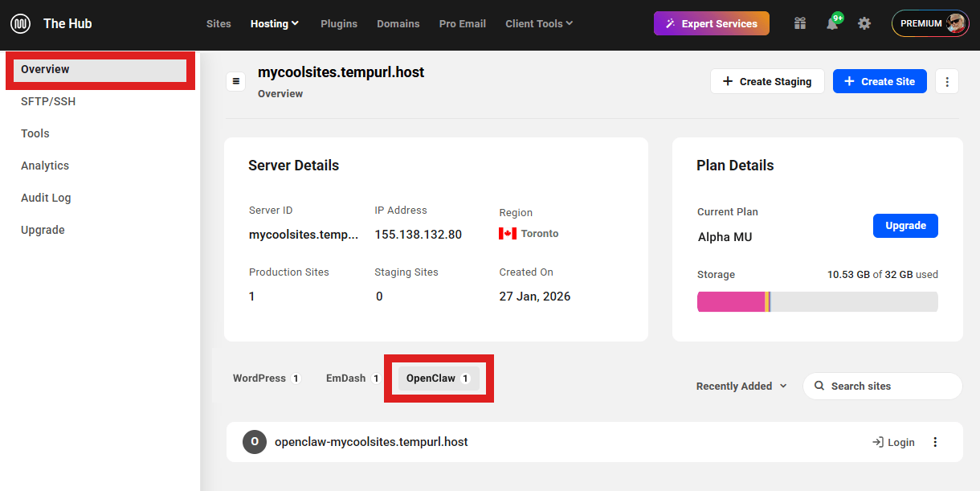Click The Hub title link
Image resolution: width=980 pixels, height=491 pixels.
click(67, 23)
